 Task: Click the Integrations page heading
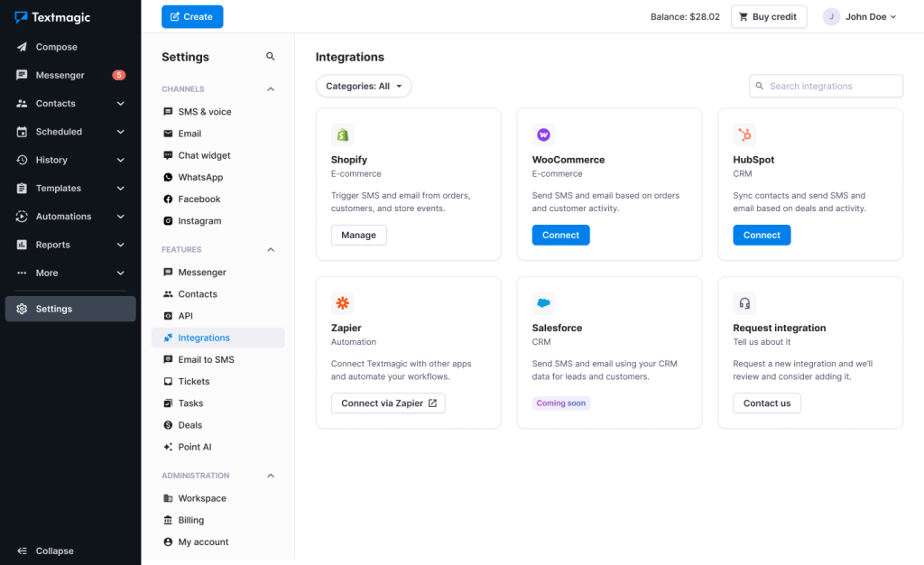click(x=349, y=57)
